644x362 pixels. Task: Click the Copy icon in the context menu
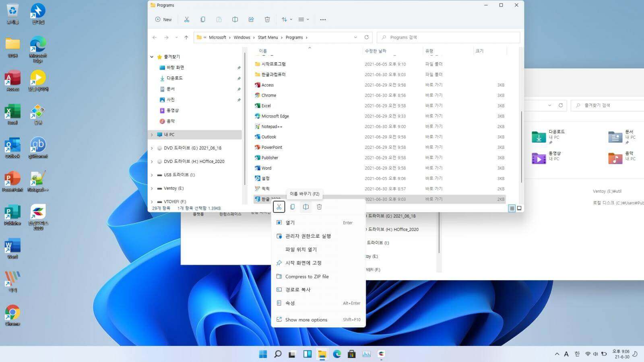293,207
